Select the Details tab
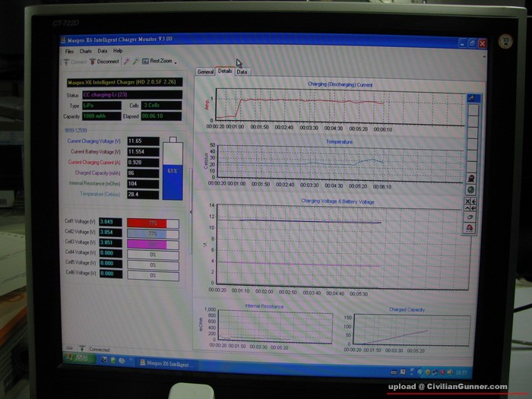The width and height of the screenshot is (532, 399). pyautogui.click(x=224, y=71)
